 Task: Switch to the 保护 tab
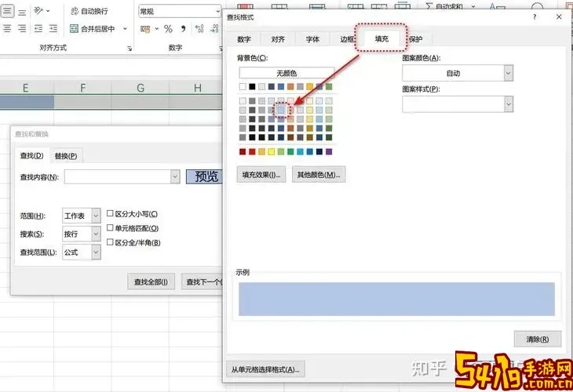click(415, 39)
